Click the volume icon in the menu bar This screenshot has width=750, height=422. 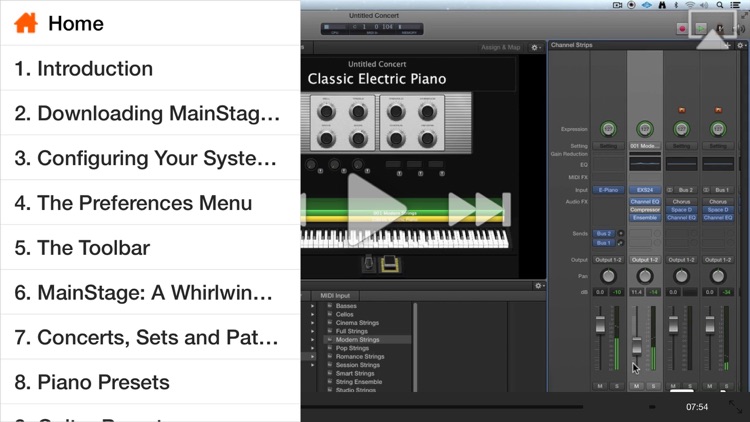click(x=704, y=5)
